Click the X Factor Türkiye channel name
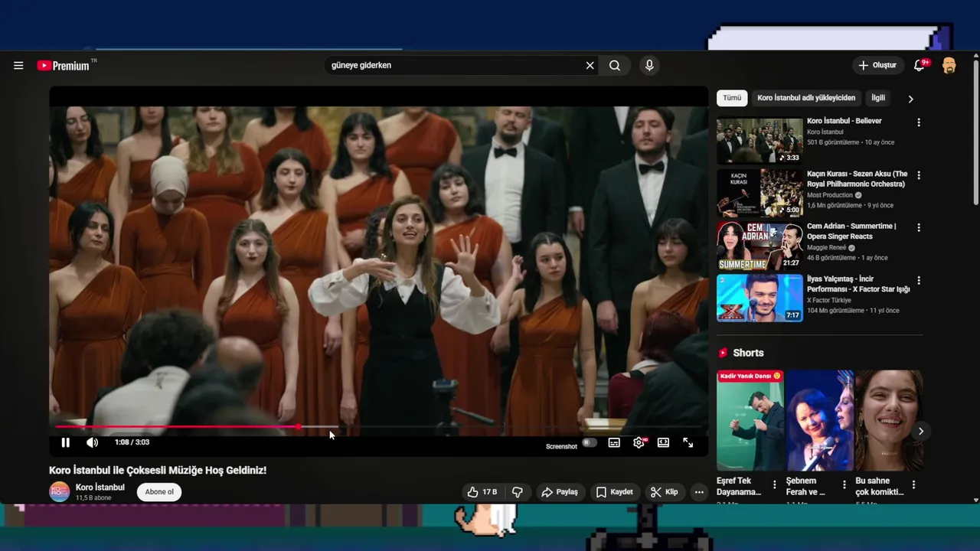The width and height of the screenshot is (980, 551). pyautogui.click(x=833, y=300)
